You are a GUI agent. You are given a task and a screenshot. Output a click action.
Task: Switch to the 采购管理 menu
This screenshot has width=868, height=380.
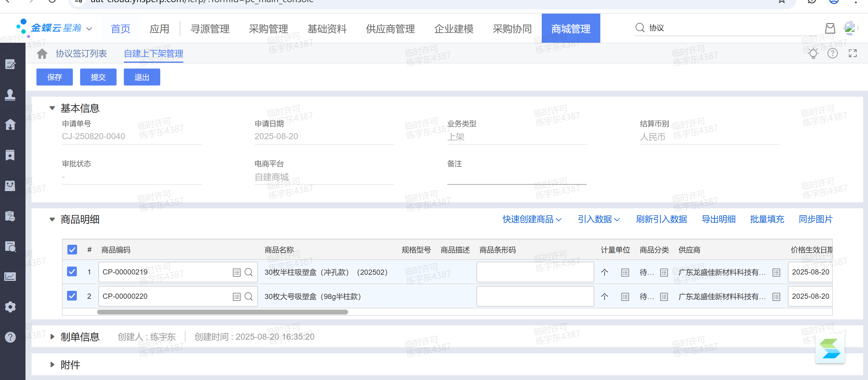[268, 29]
